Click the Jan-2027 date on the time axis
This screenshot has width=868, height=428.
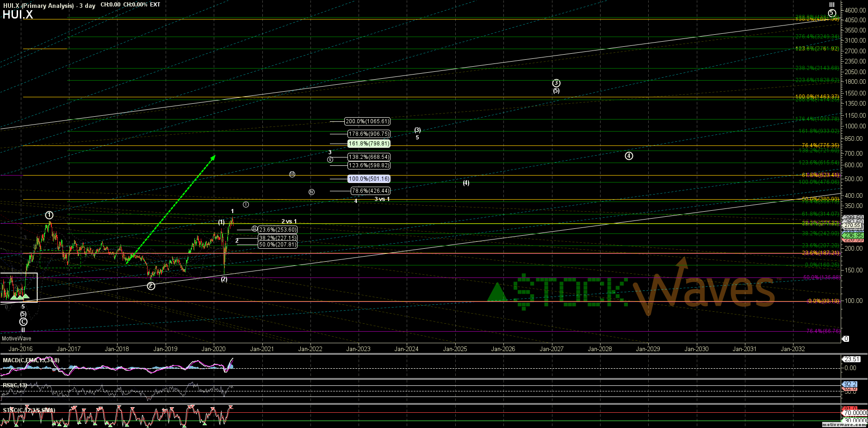pos(552,349)
